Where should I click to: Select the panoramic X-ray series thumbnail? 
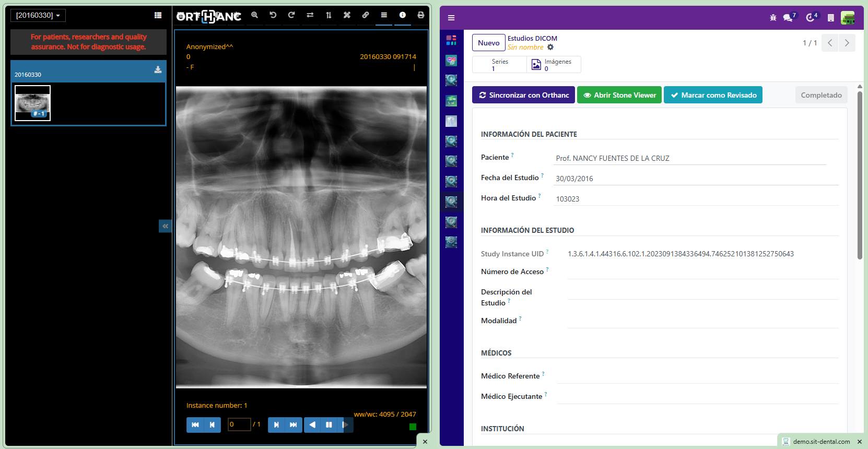[x=32, y=103]
